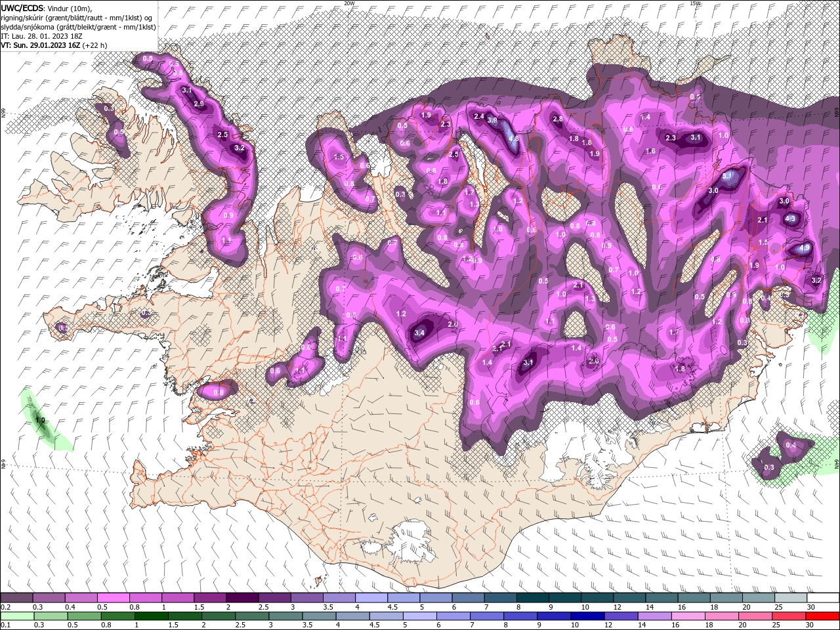This screenshot has width=840, height=630.
Task: Pick upper legend teal swatch between 9 and 10
Action: (x=564, y=598)
